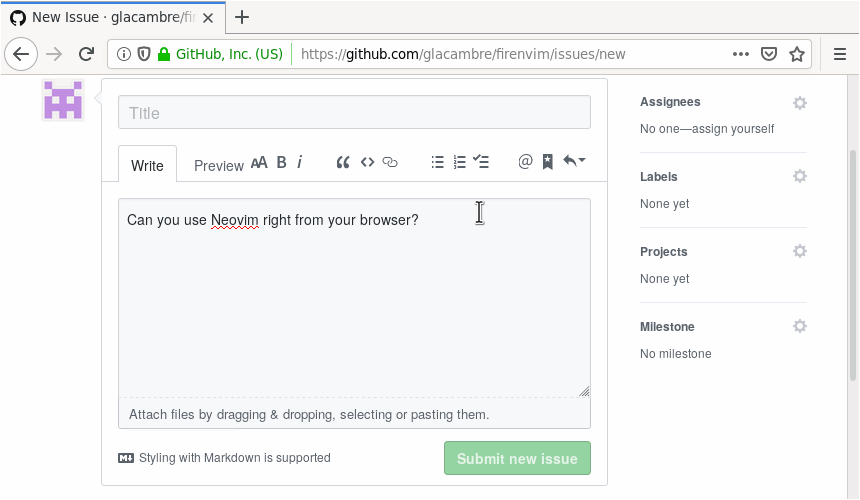This screenshot has width=860, height=500.
Task: Open tracking protection shield icon
Action: pyautogui.click(x=144, y=54)
